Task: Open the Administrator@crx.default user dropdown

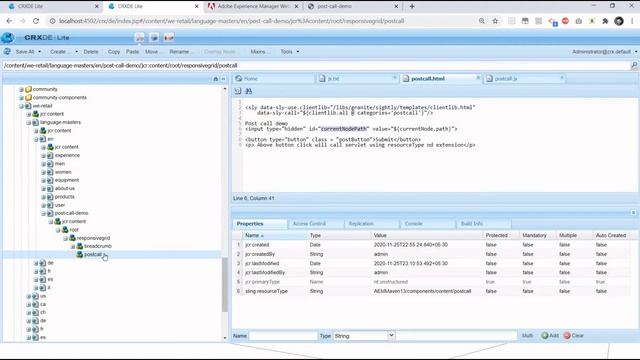Action: click(x=604, y=52)
